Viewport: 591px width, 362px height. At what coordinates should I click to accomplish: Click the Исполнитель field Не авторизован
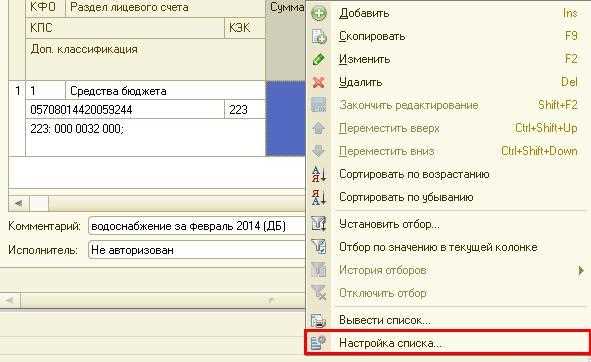pos(196,250)
